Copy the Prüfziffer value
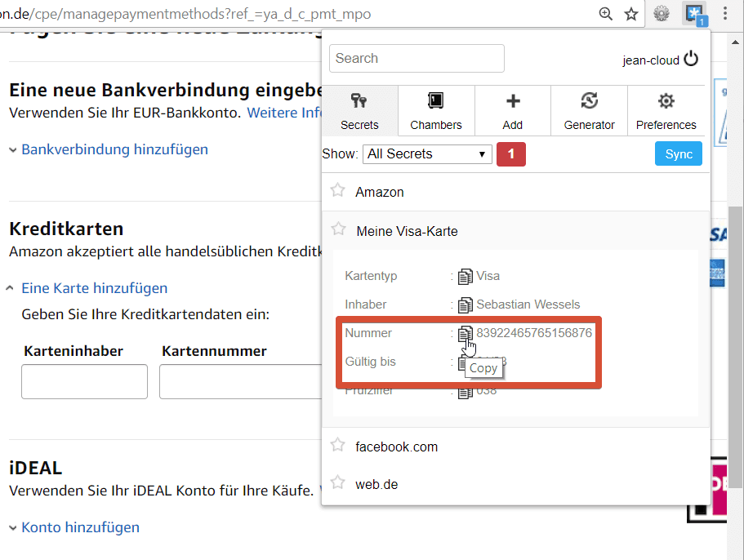Image resolution: width=744 pixels, height=560 pixels. (465, 392)
